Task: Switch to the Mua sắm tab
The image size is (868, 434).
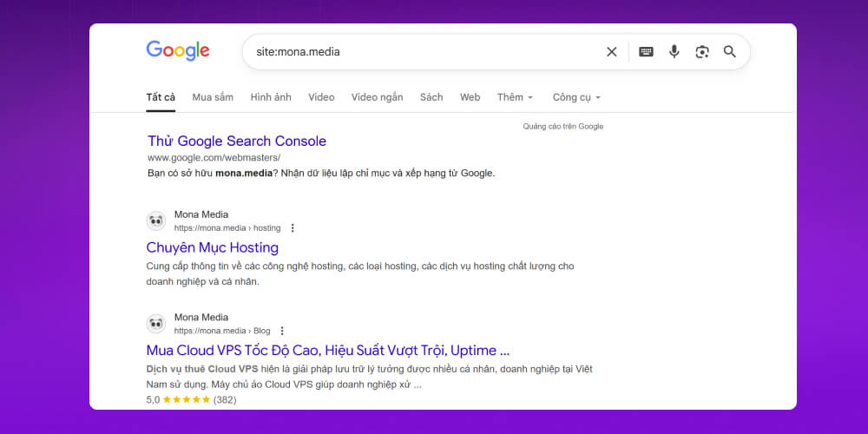Action: coord(213,97)
